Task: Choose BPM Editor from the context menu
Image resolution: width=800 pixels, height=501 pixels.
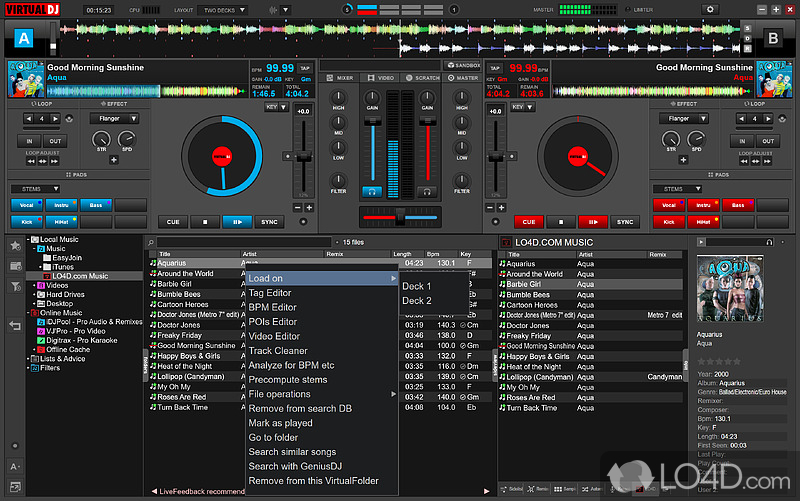Action: [272, 307]
